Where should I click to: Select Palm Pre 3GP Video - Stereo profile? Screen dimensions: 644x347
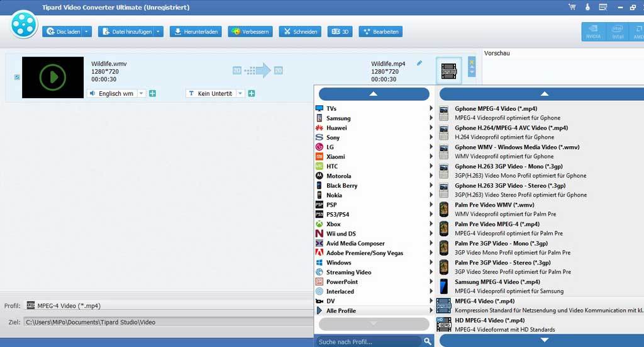[540, 267]
